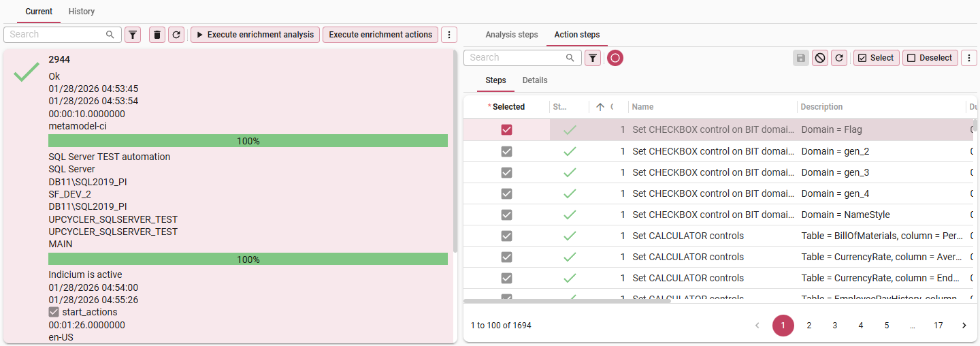Screen dimensions: 980x346
Task: Refresh the enrichment runs list
Action: click(176, 35)
